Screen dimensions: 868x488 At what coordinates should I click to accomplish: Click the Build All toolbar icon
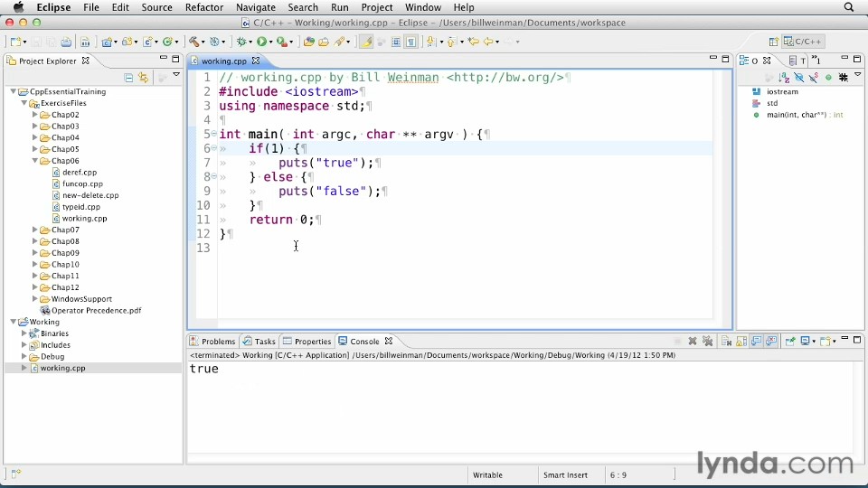85,42
